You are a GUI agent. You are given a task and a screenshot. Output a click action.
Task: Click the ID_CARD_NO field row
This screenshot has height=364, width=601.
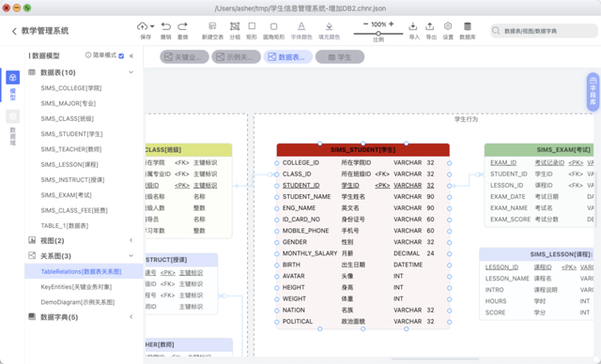point(363,220)
